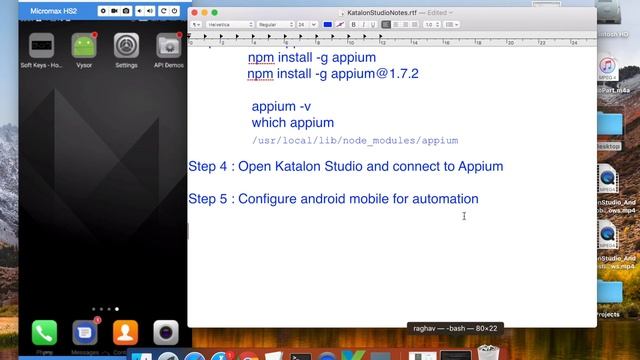This screenshot has width=640, height=360.
Task: Align text right in TextEdit
Action: click(x=405, y=24)
